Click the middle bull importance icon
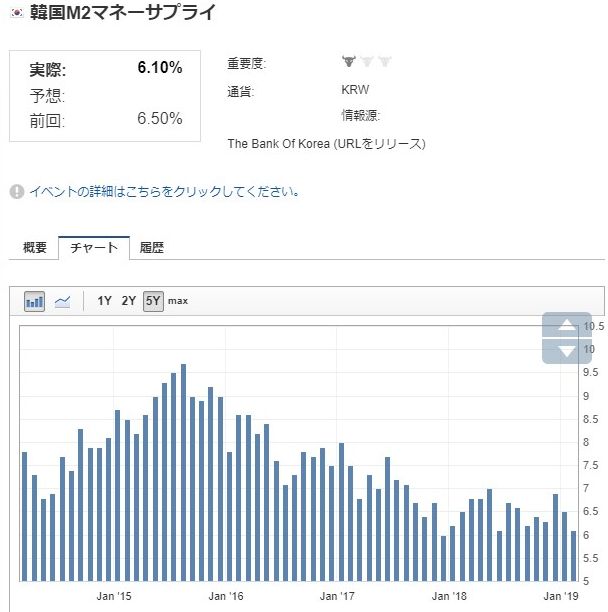 [x=367, y=62]
